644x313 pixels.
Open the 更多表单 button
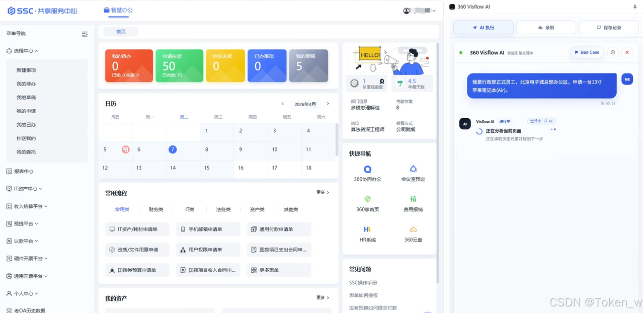[x=279, y=270]
